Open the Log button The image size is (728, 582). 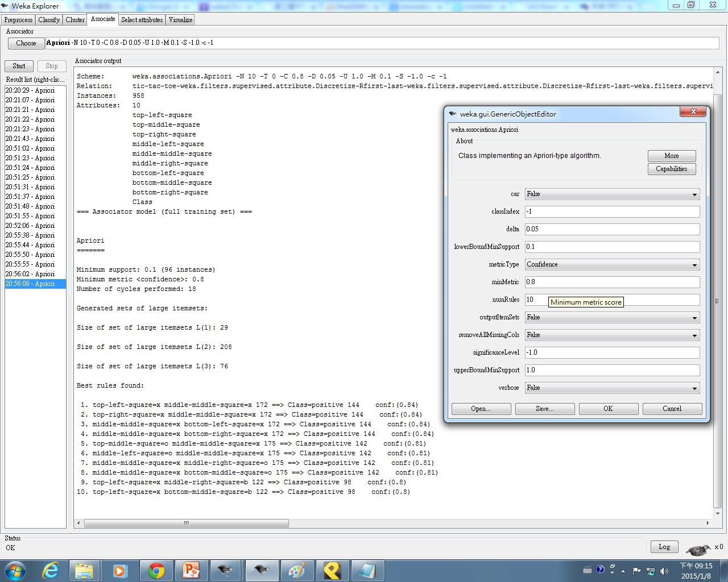[664, 547]
